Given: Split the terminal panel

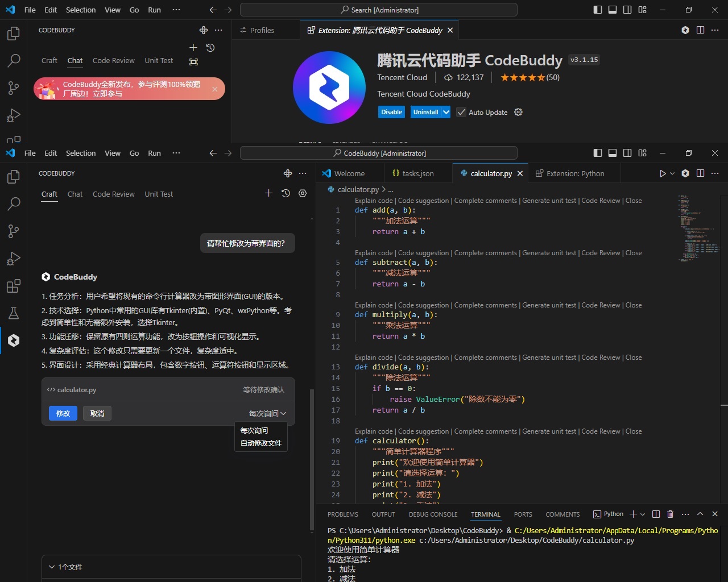Looking at the screenshot, I should click(x=656, y=514).
